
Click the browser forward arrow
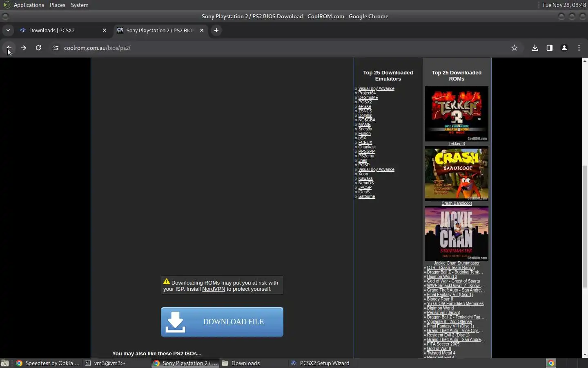coord(24,48)
